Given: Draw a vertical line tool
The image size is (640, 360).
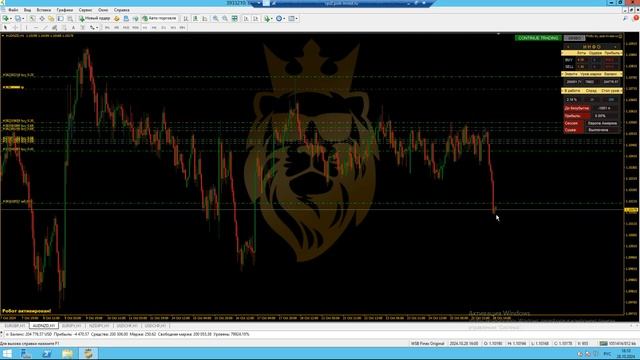Looking at the screenshot, I should tap(26, 27).
